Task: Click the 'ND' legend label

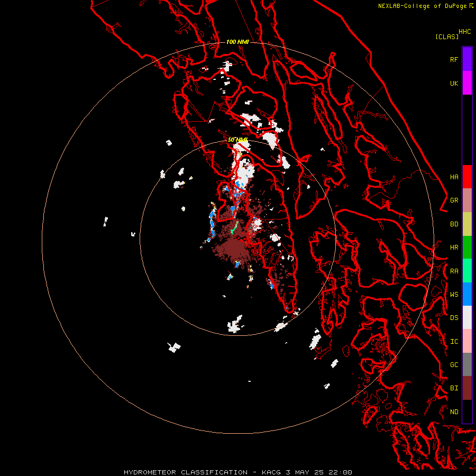Action: click(454, 412)
